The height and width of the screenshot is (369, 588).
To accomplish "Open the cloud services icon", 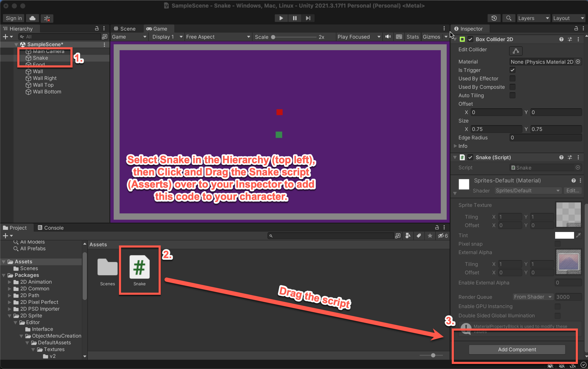I will point(32,18).
